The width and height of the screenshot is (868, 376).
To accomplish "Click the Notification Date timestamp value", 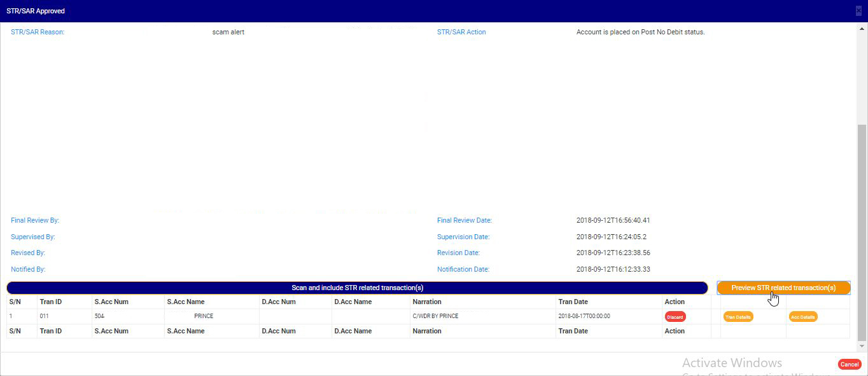I will pyautogui.click(x=613, y=269).
